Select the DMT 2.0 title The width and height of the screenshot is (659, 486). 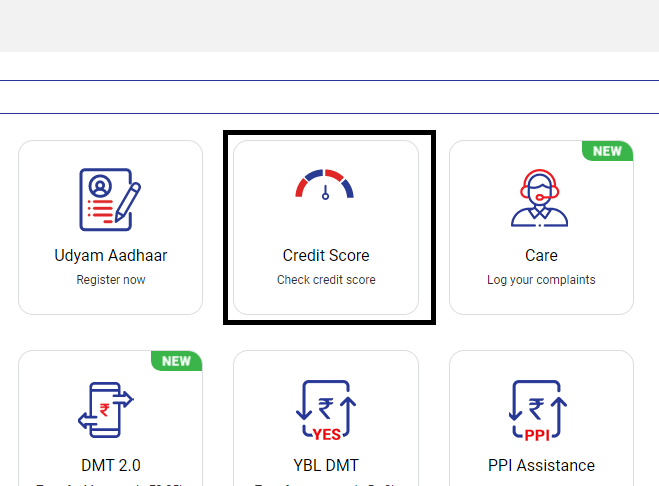point(111,465)
